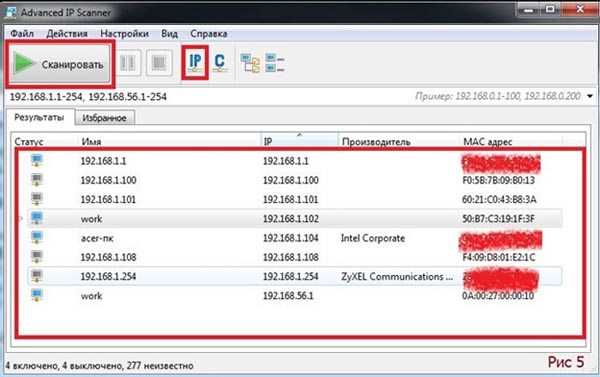This screenshot has width=600, height=377.
Task: Switch to the Избранное tab
Action: tap(104, 118)
